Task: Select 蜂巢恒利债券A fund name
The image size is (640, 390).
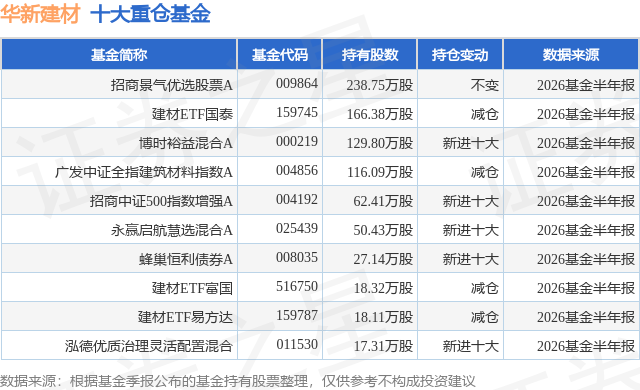Action: [186, 259]
